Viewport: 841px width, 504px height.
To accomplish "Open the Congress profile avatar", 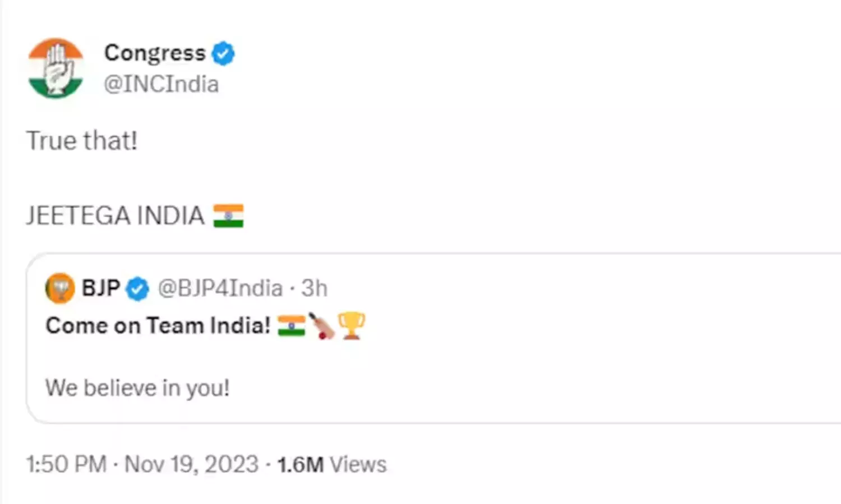I will (x=56, y=68).
